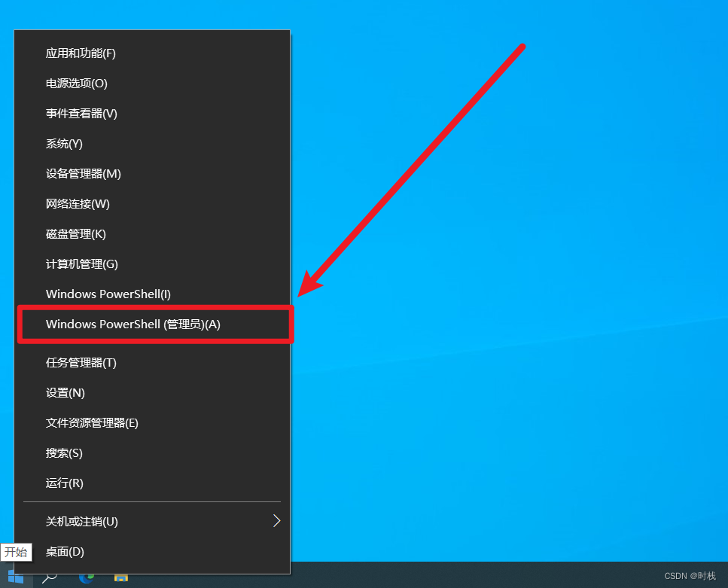Open 事件查看器(V) entry
Screen dimensions: 728x588
click(152, 114)
